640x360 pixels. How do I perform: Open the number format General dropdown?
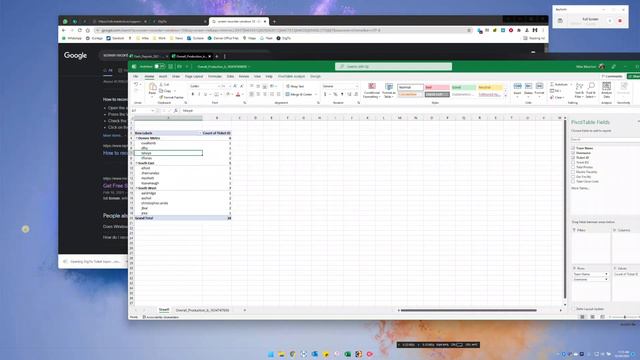(x=356, y=86)
